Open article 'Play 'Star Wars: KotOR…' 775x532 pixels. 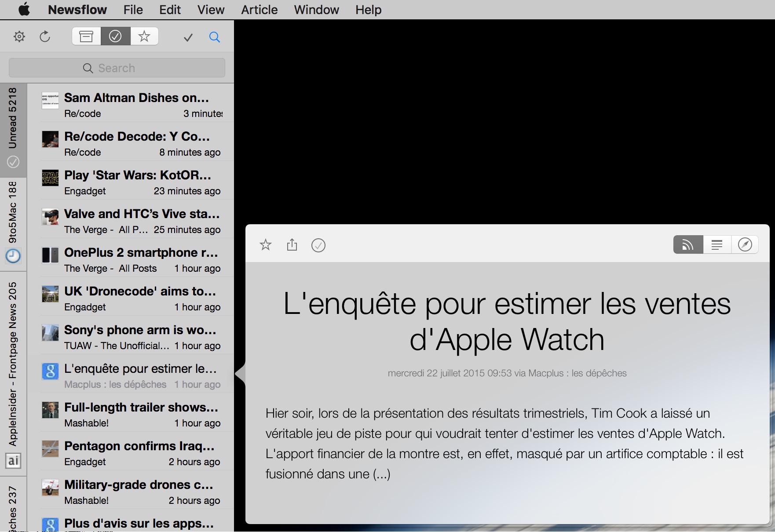131,180
